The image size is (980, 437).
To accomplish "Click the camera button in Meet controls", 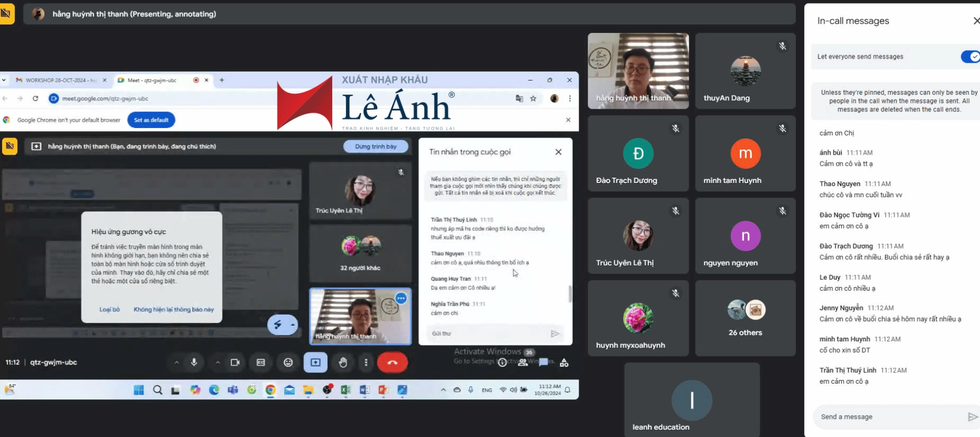I will point(235,362).
